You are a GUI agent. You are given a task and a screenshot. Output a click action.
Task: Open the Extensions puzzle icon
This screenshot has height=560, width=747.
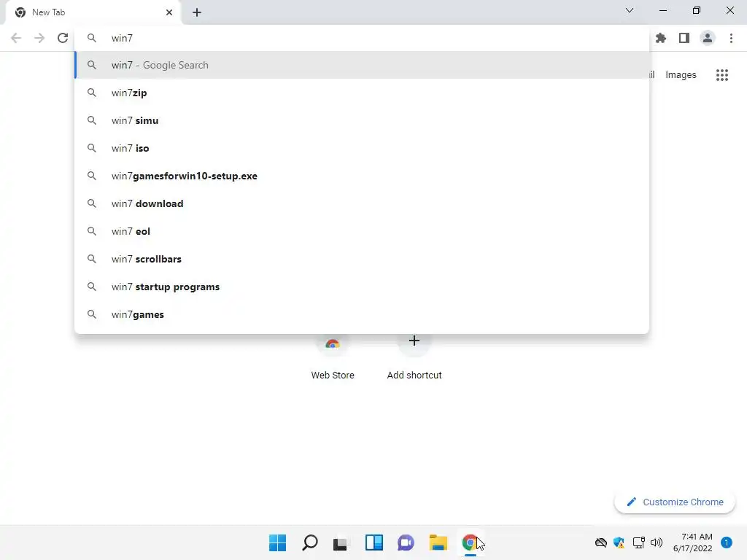(661, 38)
